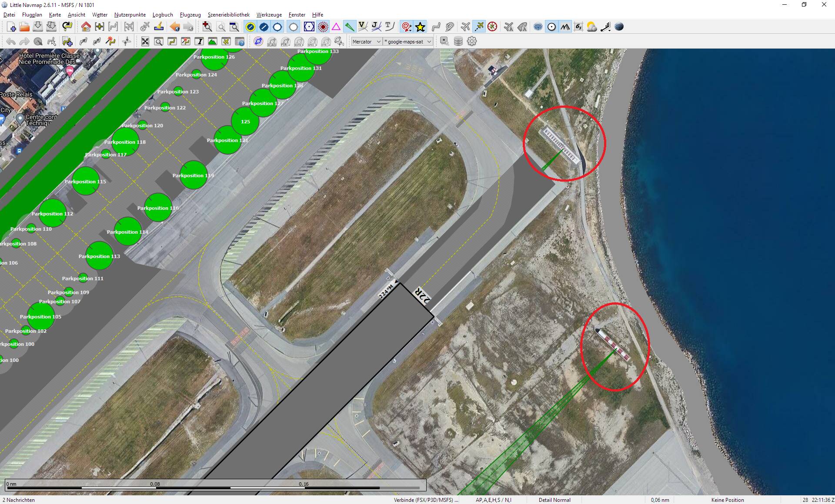The height and width of the screenshot is (504, 835).
Task: Open the google-maps-sat map theme dropdown
Action: click(x=407, y=41)
